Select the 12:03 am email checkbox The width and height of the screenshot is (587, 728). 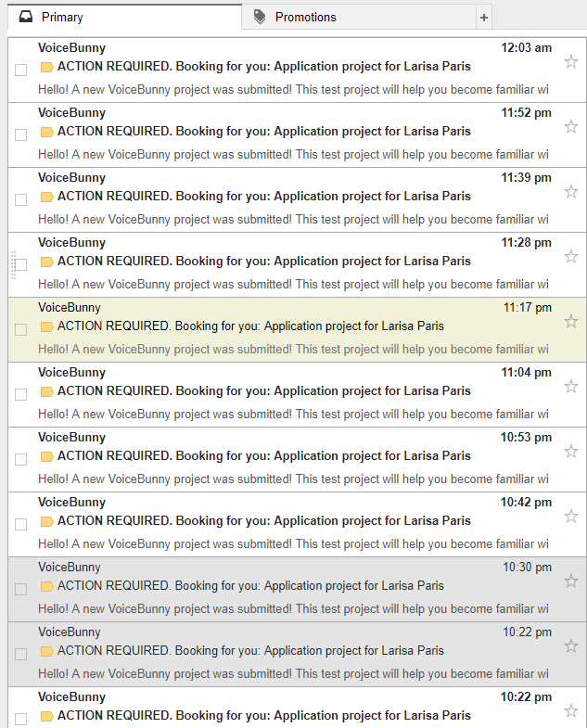[x=21, y=70]
